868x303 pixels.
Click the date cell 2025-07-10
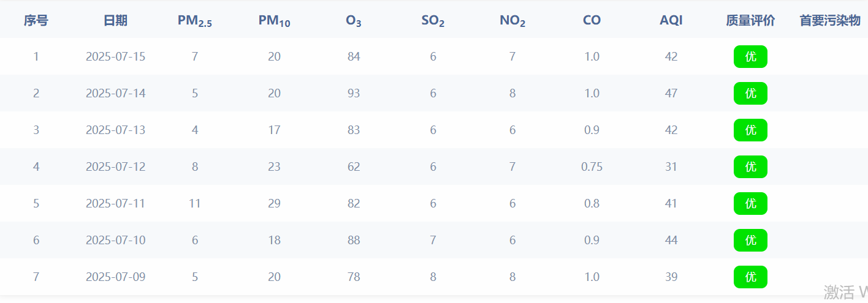115,241
